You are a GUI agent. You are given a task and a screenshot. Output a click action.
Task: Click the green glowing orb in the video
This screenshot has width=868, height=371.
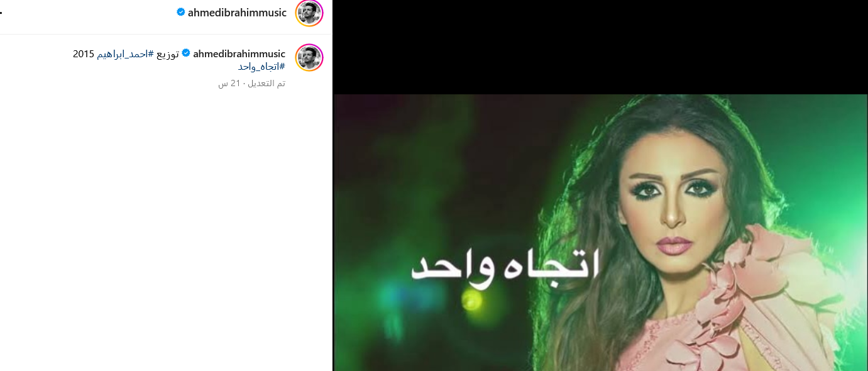[x=470, y=301]
